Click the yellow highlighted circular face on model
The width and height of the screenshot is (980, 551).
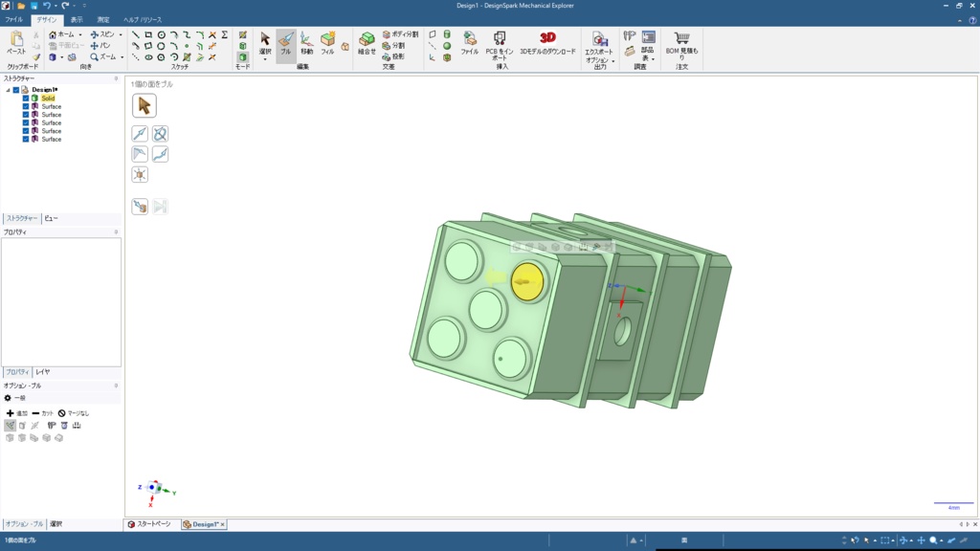tap(527, 282)
